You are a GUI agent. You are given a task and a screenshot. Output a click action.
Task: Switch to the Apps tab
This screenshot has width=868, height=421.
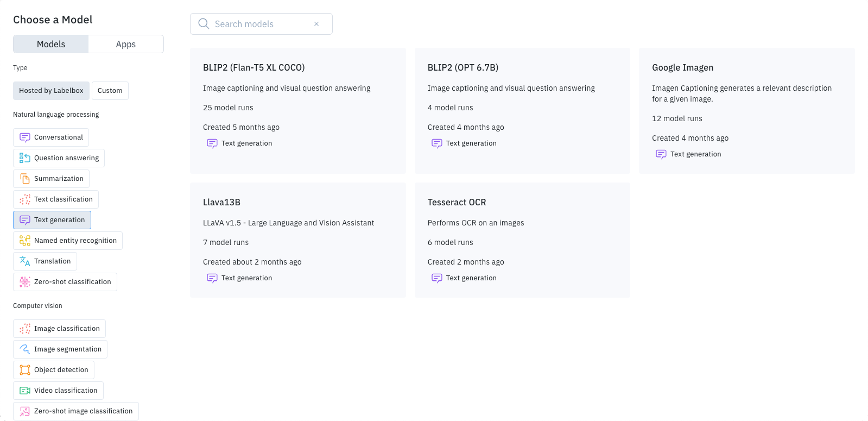(126, 44)
